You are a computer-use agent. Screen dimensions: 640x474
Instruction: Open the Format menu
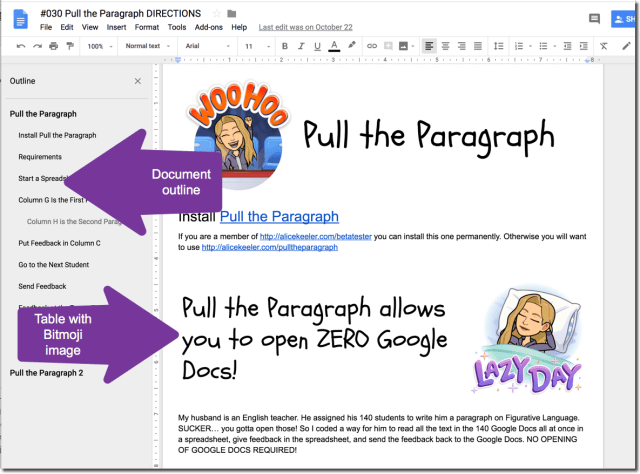coord(147,27)
